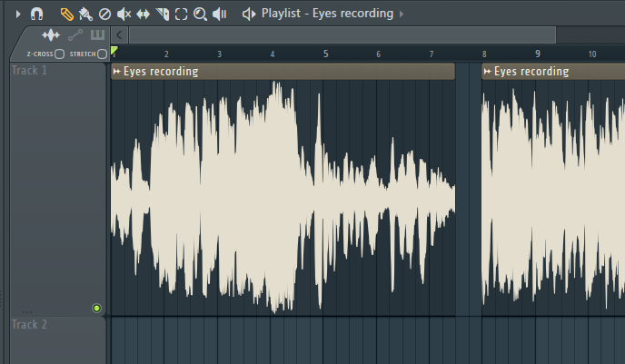Enable the STRETCH option
Image resolution: width=625 pixels, height=364 pixels.
102,54
